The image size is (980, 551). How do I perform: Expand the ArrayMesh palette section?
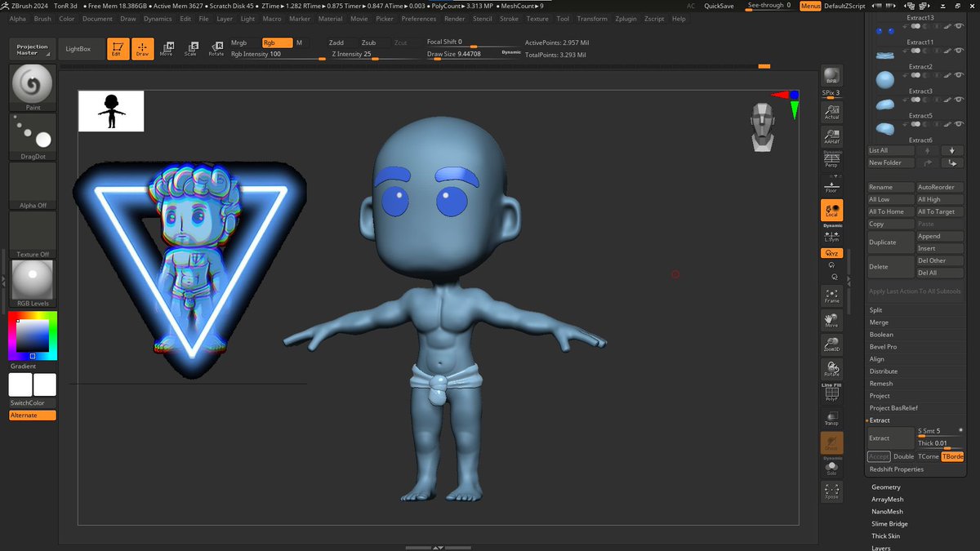click(888, 500)
